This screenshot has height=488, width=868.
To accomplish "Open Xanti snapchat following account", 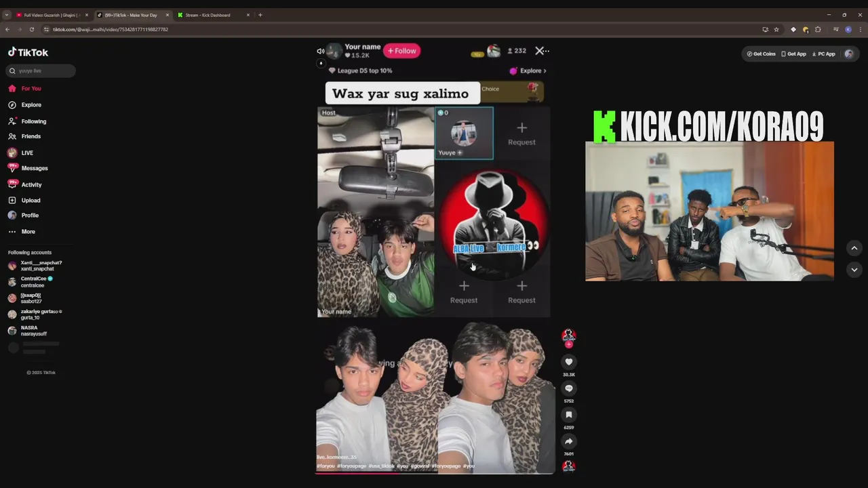I will point(35,266).
